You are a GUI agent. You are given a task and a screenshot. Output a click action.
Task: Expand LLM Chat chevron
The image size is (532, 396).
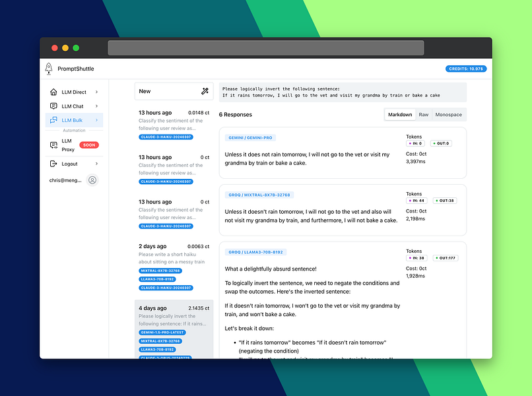point(96,106)
